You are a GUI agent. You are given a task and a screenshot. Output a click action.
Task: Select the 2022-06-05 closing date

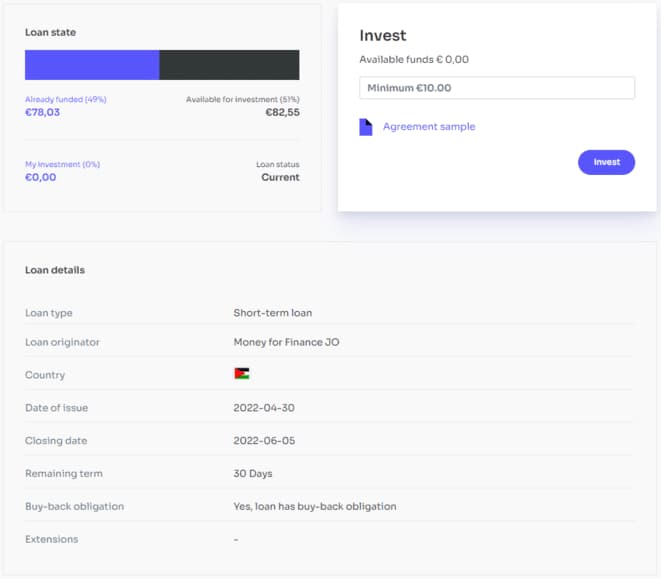264,441
